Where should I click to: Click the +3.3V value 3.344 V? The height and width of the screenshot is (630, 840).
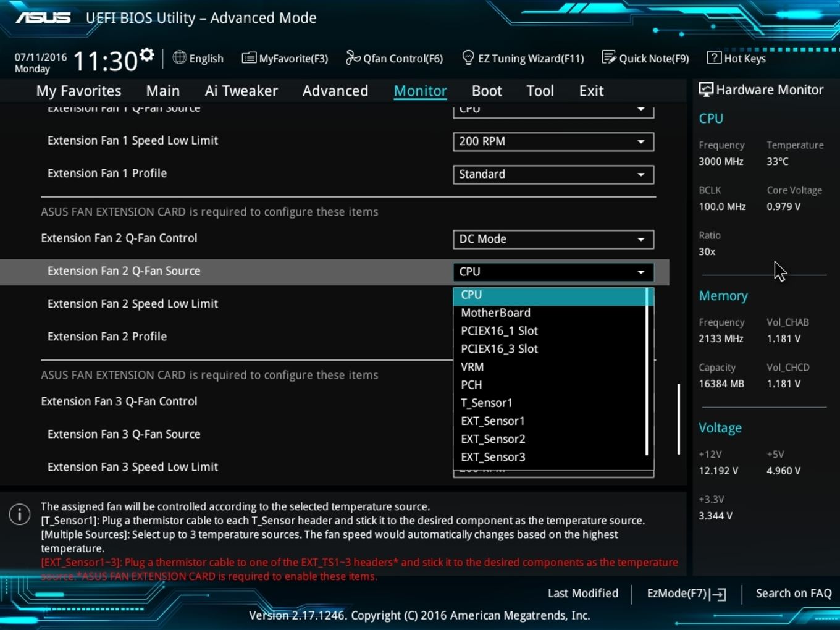(x=716, y=516)
